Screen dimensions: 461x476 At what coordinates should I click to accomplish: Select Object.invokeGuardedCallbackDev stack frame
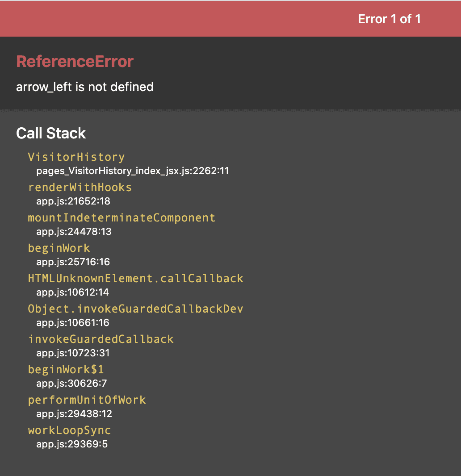pyautogui.click(x=135, y=309)
